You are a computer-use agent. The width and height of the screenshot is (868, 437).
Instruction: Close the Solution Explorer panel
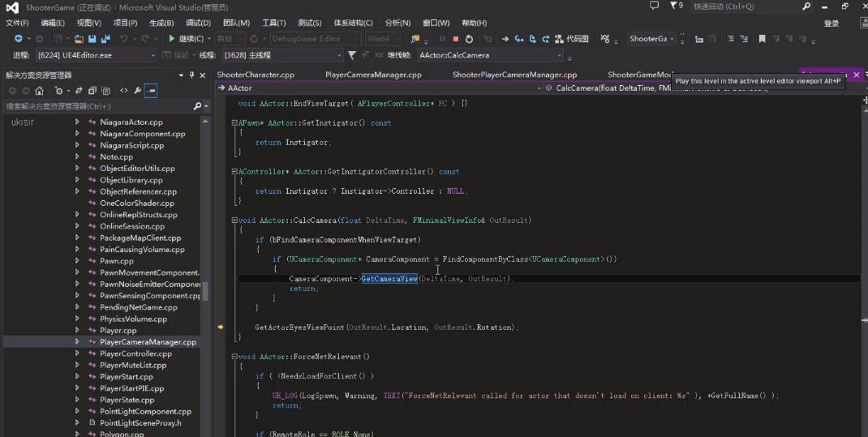pyautogui.click(x=203, y=75)
